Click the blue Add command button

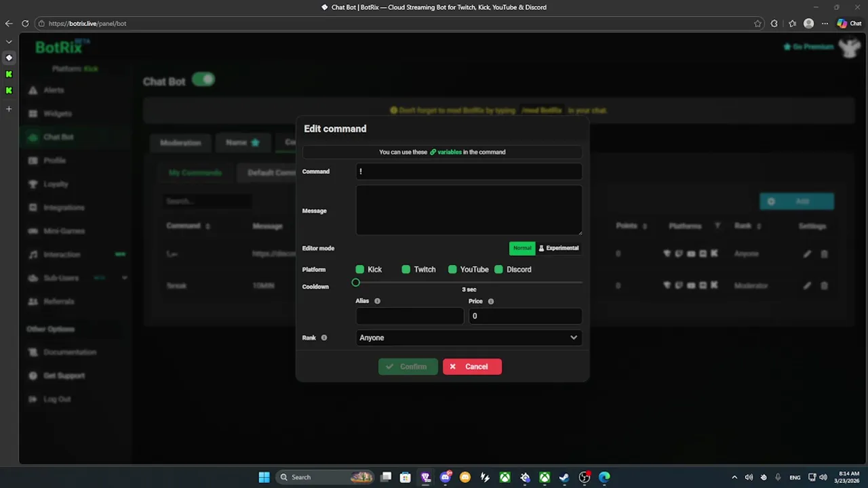pyautogui.click(x=797, y=201)
